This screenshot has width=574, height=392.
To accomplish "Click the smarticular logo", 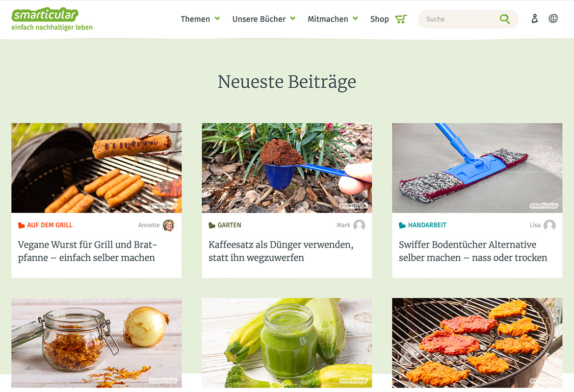I will click(x=45, y=15).
